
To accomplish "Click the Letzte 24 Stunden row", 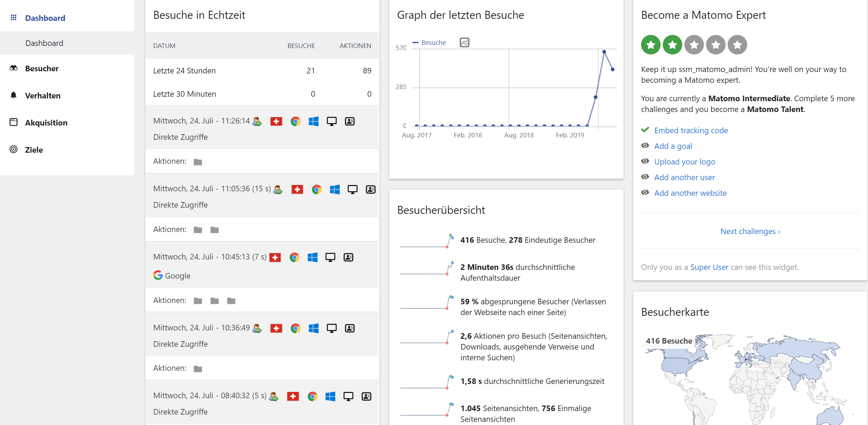I will pos(262,71).
